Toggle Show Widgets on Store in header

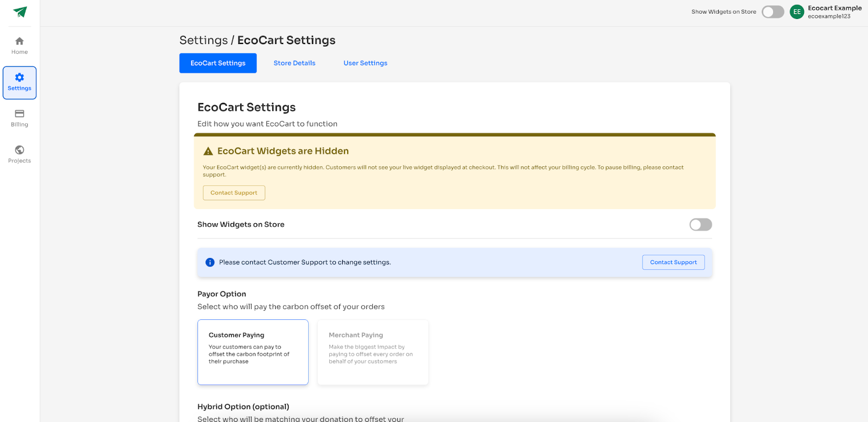(x=773, y=12)
